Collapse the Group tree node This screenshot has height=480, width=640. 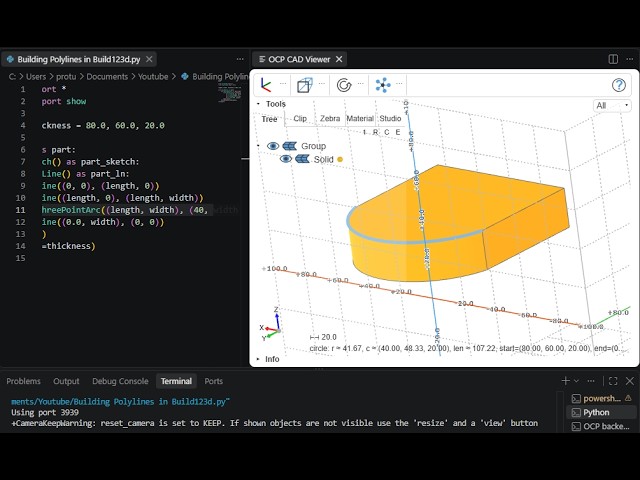tap(258, 146)
